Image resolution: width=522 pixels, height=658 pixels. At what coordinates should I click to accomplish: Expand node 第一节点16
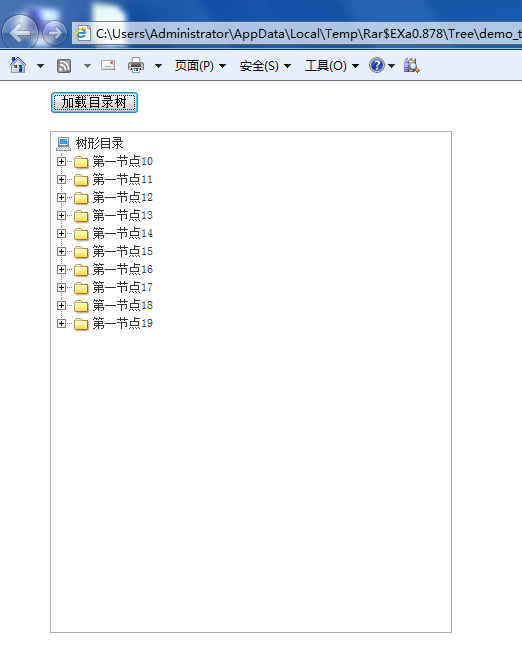61,269
